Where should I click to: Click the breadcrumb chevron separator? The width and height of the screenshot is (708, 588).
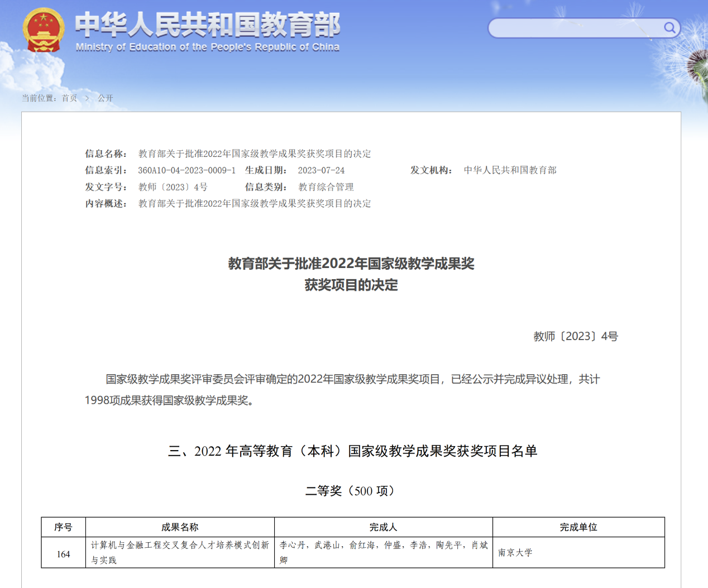[x=87, y=98]
